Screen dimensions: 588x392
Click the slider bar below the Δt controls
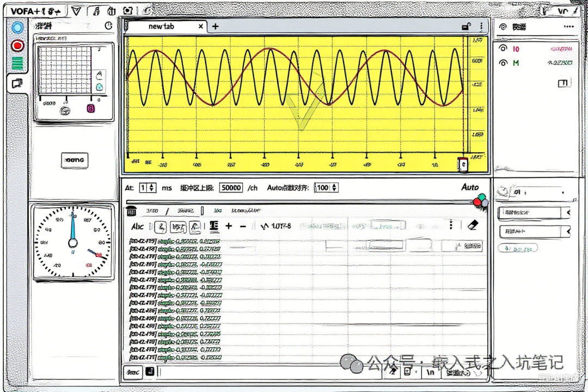click(300, 202)
